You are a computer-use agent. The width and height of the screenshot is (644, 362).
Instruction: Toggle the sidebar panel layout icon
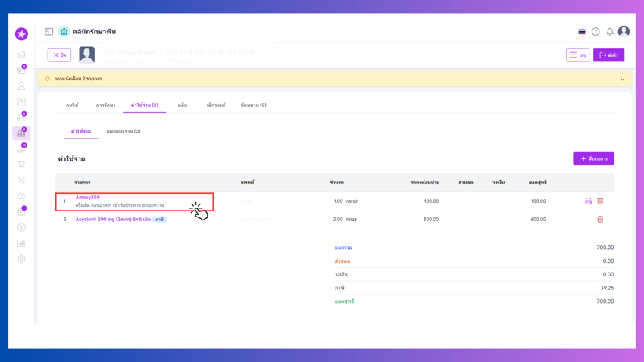coord(49,32)
